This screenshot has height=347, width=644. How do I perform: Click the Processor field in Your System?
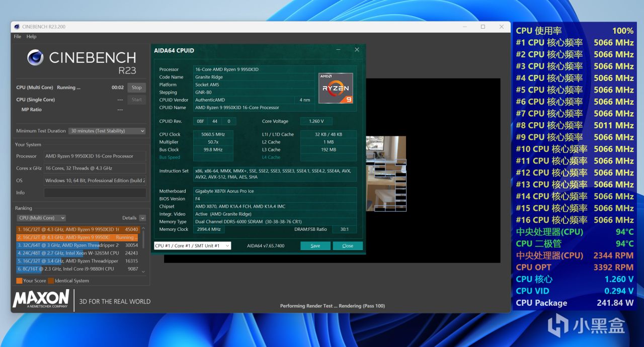click(95, 156)
